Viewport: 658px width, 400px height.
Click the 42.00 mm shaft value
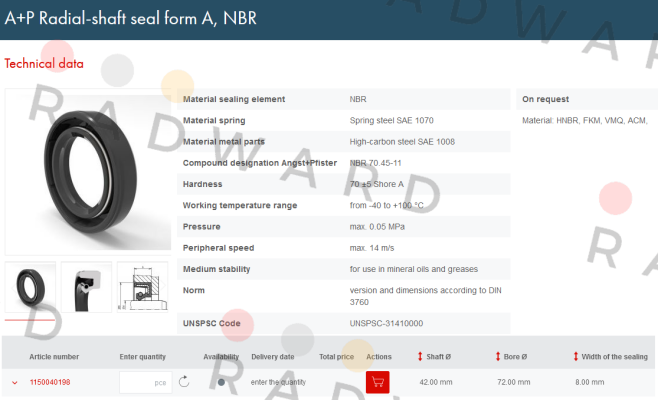(x=436, y=382)
